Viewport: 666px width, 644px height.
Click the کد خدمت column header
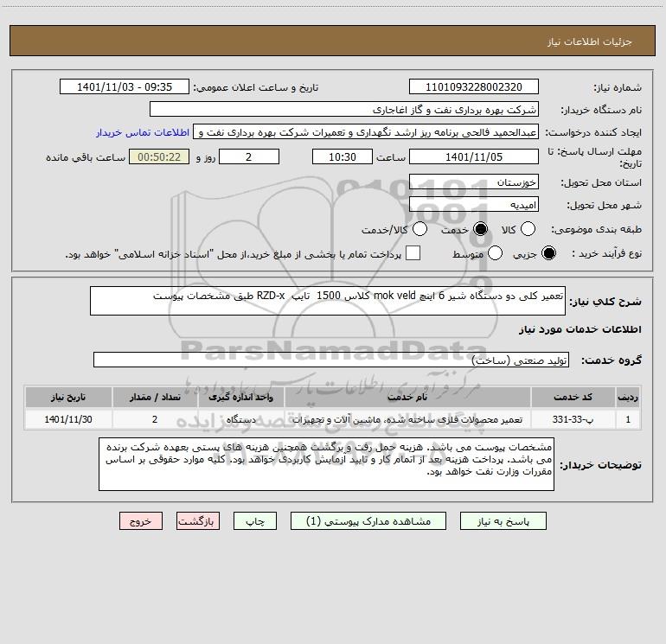tap(573, 397)
